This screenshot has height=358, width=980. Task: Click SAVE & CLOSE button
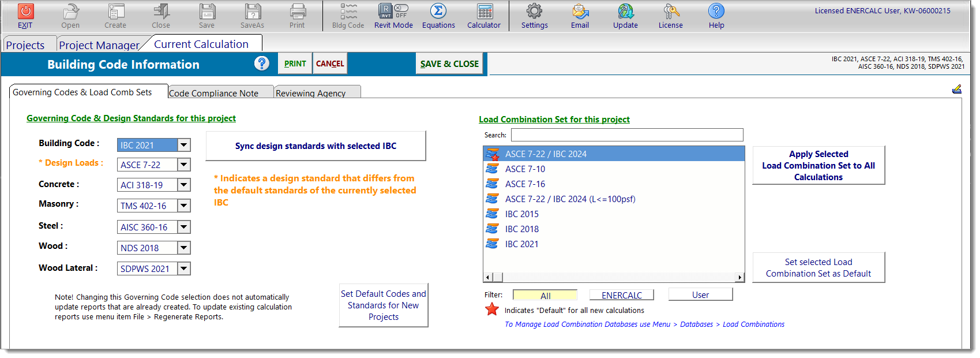(x=450, y=64)
